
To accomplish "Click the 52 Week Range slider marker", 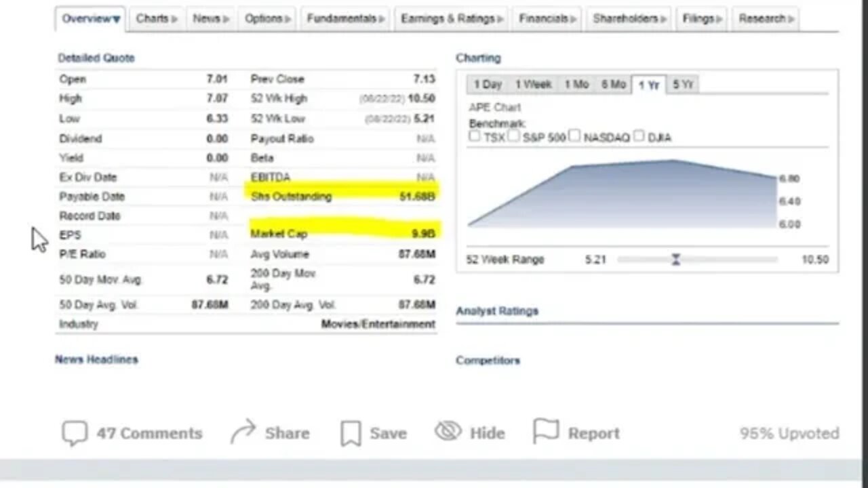I will coord(675,260).
